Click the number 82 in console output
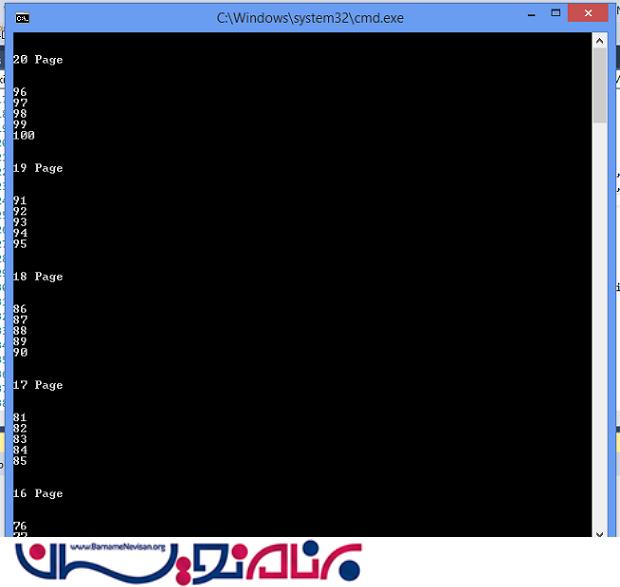Screen dimensions: 620x587 coord(20,428)
